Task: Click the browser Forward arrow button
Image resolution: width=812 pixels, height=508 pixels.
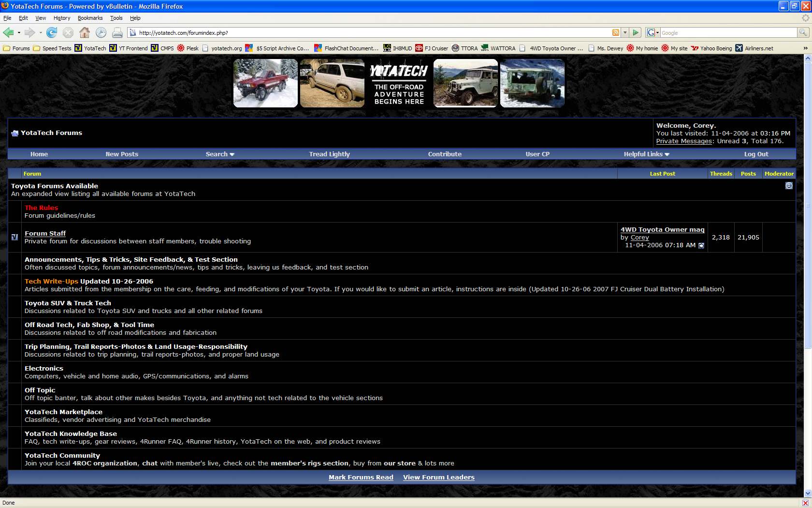Action: tap(29, 32)
